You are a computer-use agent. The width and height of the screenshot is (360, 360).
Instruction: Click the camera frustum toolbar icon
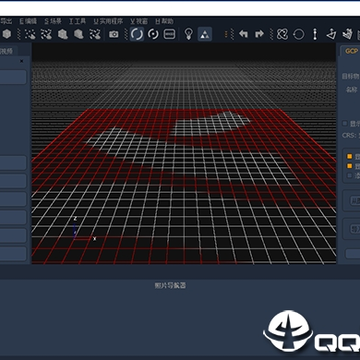tap(331, 34)
